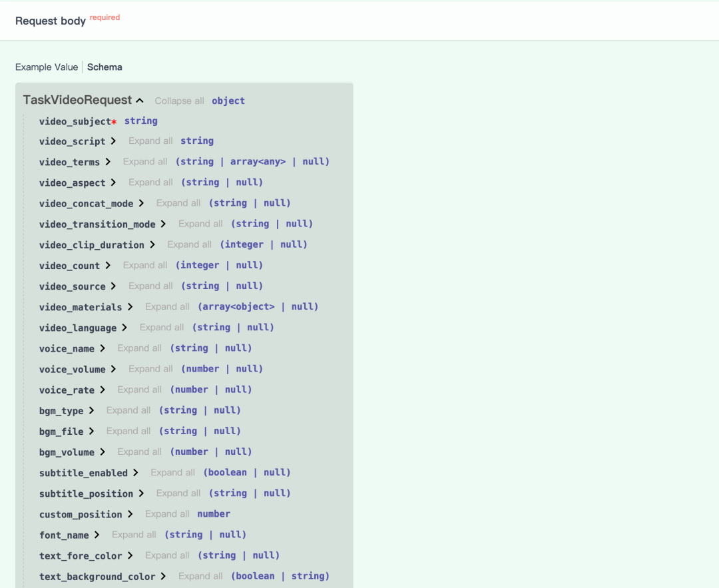The width and height of the screenshot is (719, 588).
Task: Expand the video_source chevron
Action: [113, 286]
